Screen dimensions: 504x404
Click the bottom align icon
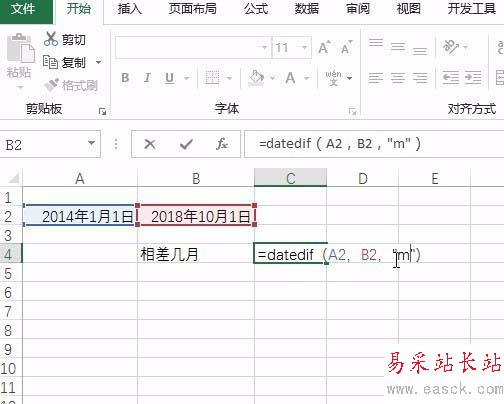420,51
